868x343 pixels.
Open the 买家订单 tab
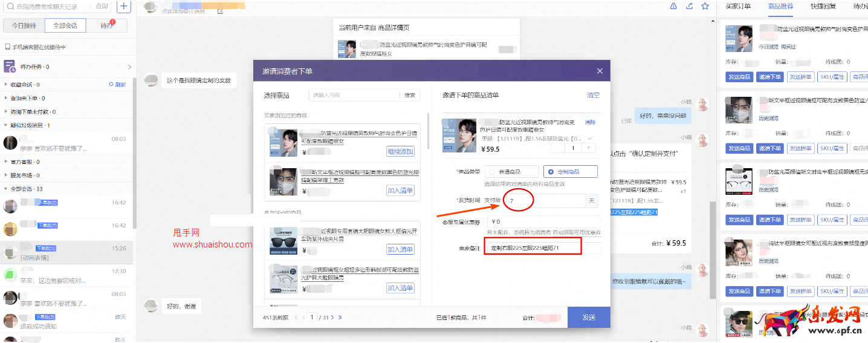point(738,6)
